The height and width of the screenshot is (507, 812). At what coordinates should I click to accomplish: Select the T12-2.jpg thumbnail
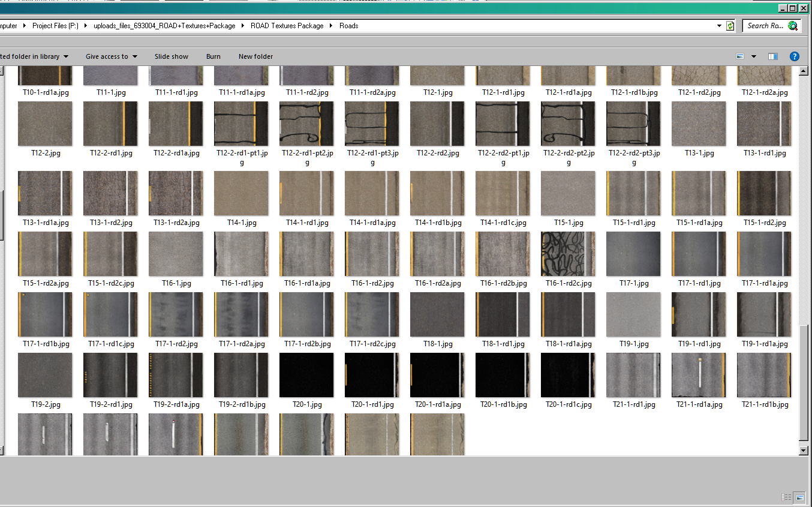[45, 124]
